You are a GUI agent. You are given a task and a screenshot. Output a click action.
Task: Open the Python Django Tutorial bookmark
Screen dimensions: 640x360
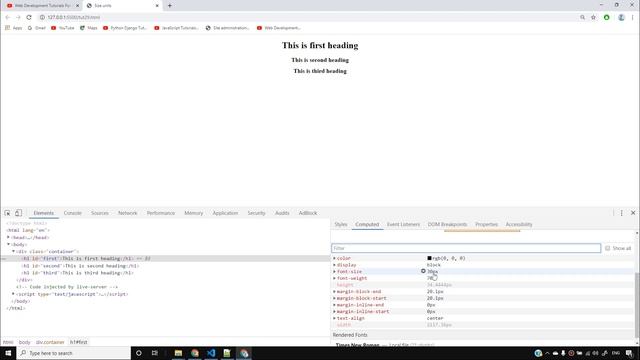pyautogui.click(x=125, y=28)
